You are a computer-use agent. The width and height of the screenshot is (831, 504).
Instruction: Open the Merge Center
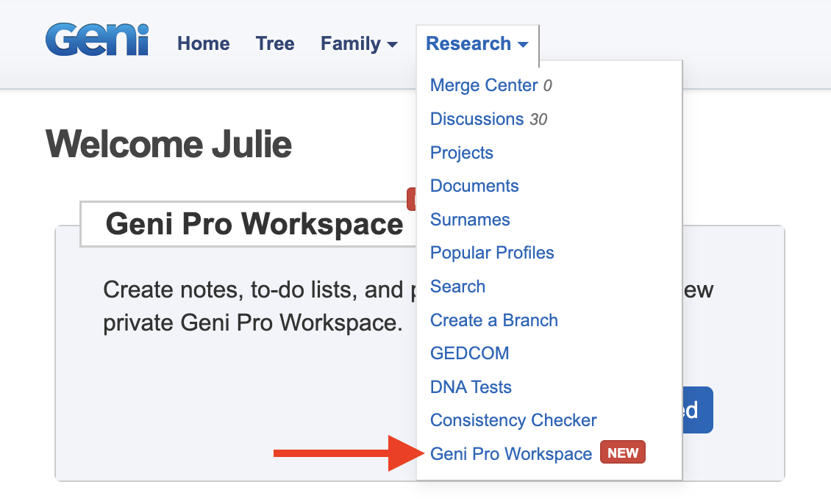click(483, 85)
